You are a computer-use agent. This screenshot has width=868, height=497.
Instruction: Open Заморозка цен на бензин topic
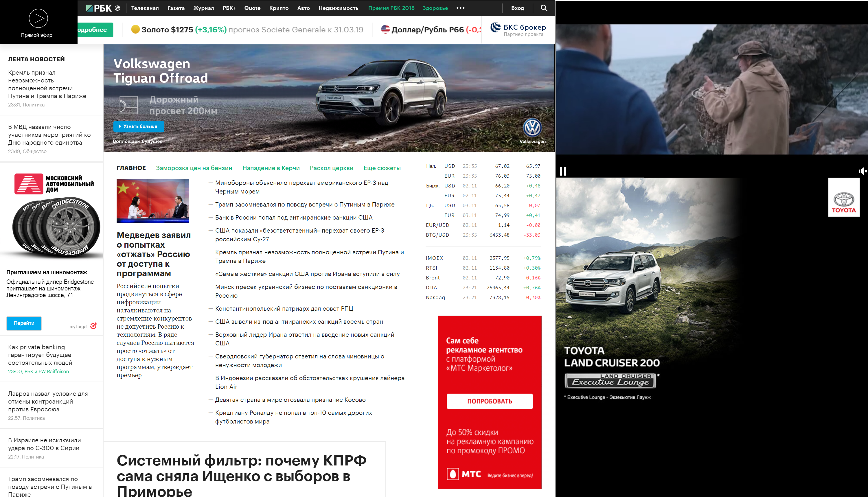point(194,168)
